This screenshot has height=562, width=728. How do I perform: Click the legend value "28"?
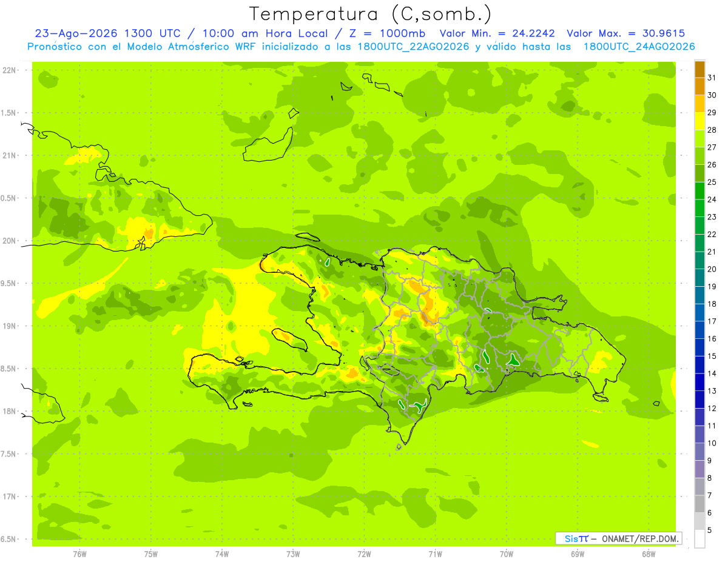[x=712, y=130]
